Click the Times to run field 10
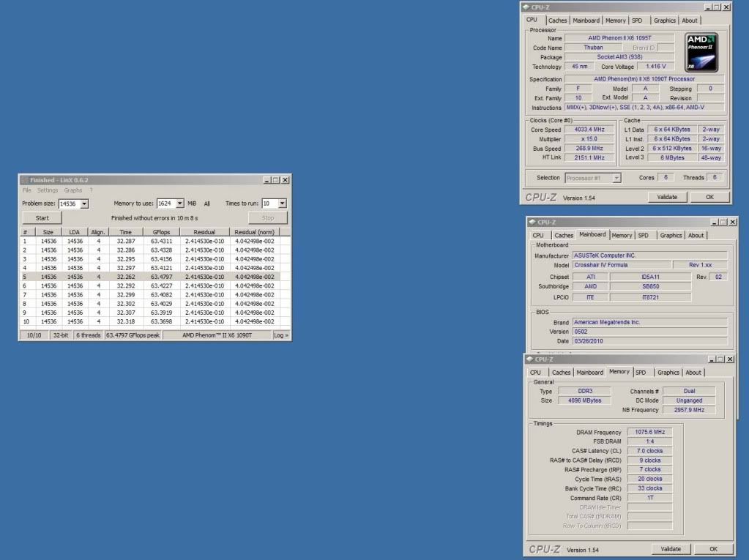 coord(270,204)
